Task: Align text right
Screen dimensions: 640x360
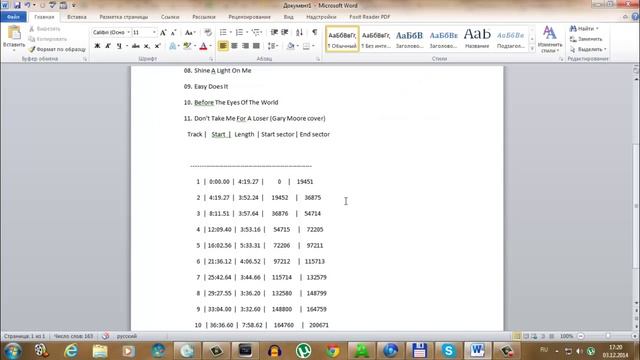Action: pyautogui.click(x=245, y=46)
